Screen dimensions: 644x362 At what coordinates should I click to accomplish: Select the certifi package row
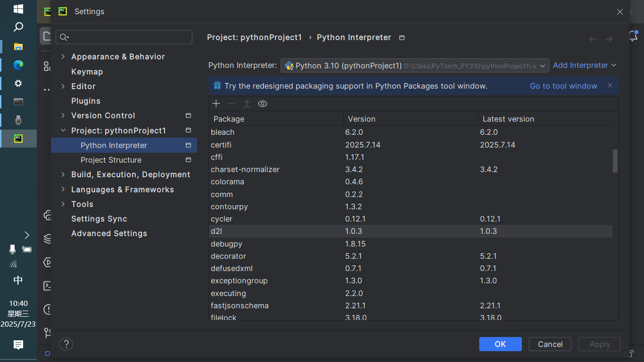coord(411,145)
